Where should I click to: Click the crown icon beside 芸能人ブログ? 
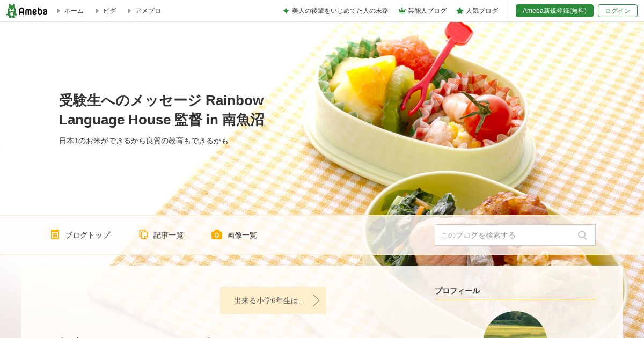(402, 11)
